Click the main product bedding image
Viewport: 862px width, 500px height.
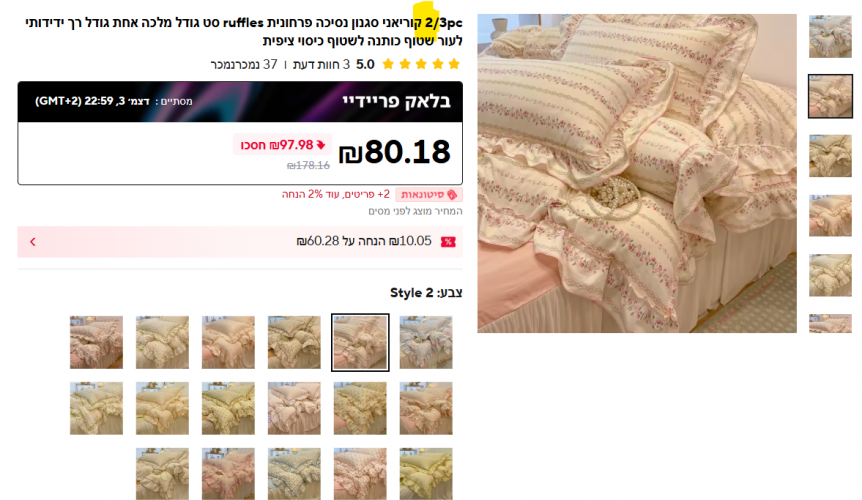coord(637,173)
